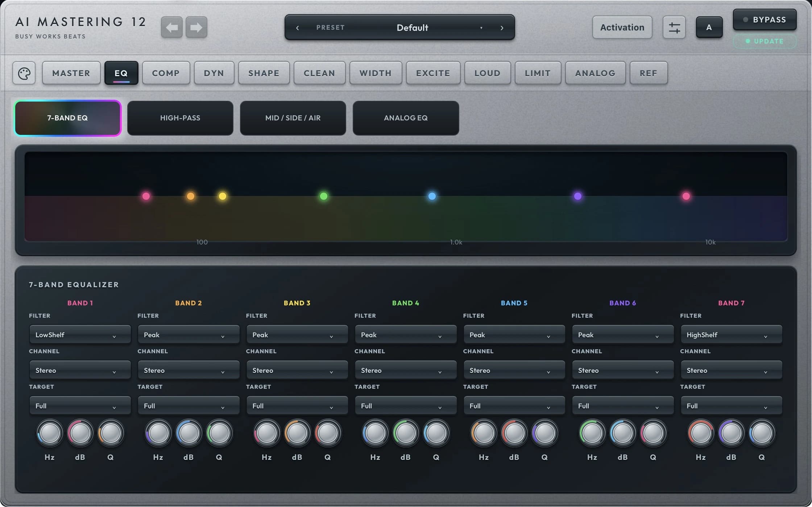Select the purple Band 6 EQ node
This screenshot has height=507, width=812.
tap(578, 196)
